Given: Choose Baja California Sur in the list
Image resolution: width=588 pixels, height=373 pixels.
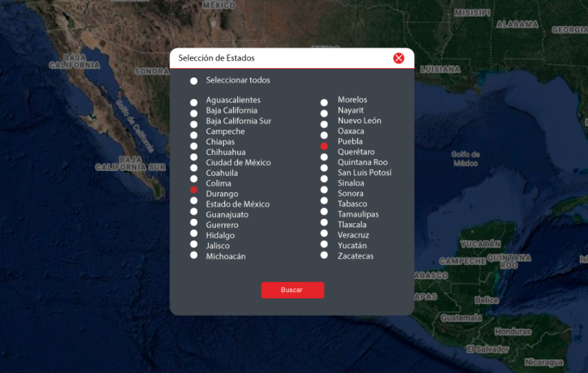Looking at the screenshot, I should [x=194, y=124].
